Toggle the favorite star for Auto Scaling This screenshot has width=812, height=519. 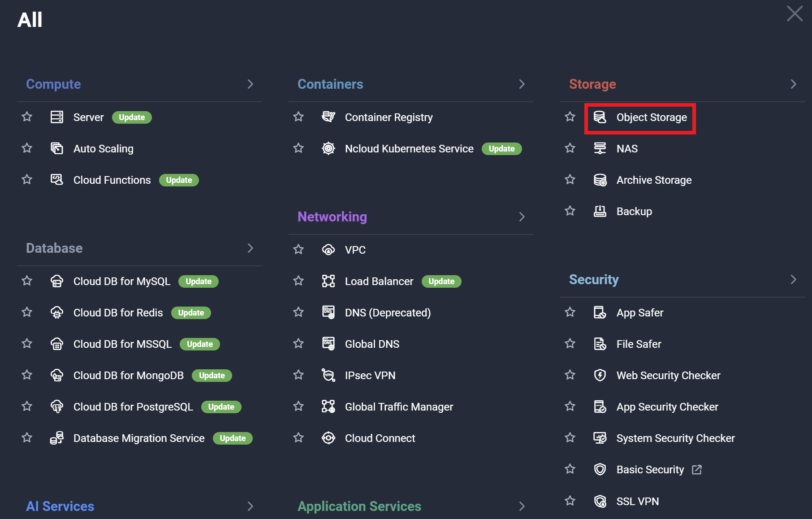point(27,148)
